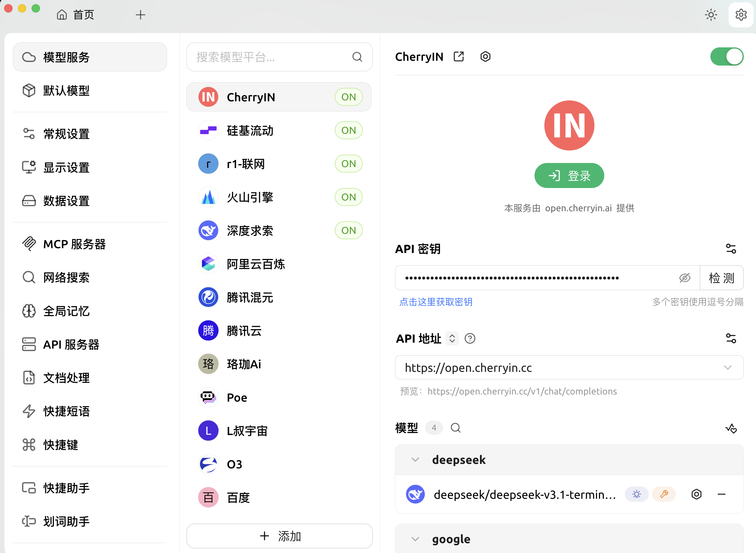Open 数据设置 page
This screenshot has width=756, height=553.
click(x=90, y=201)
